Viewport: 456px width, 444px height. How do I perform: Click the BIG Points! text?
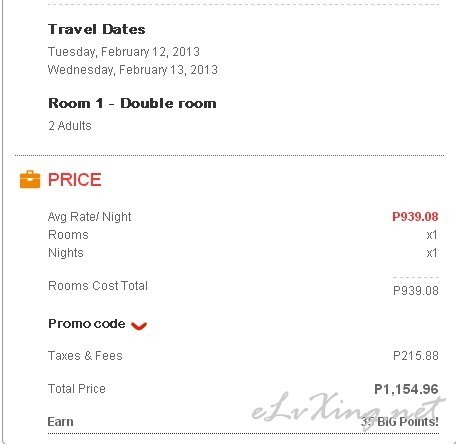[x=408, y=422]
